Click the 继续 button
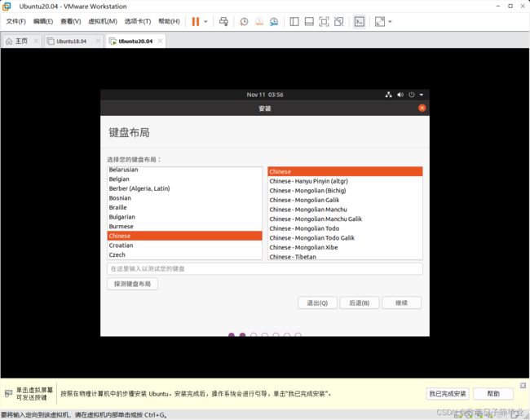Image resolution: width=530 pixels, height=420 pixels. (x=401, y=303)
